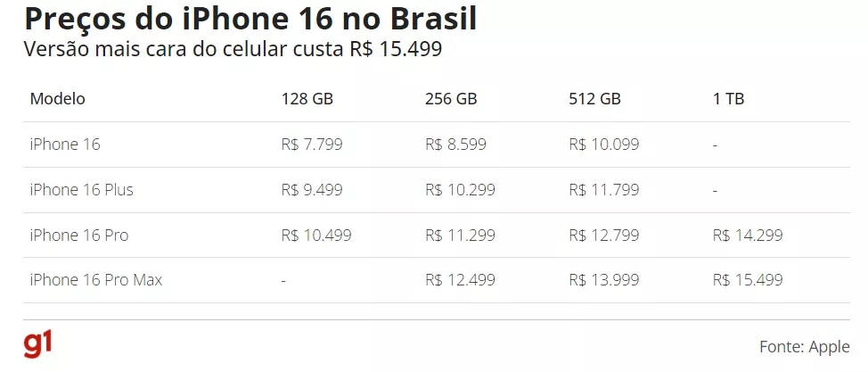Click the Fonte: Apple source text

(x=805, y=347)
